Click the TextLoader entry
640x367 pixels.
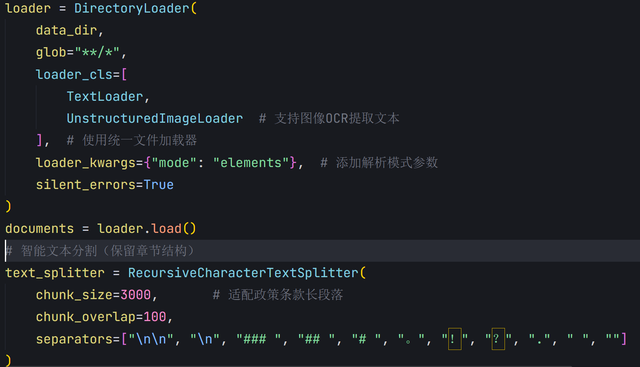tap(105, 97)
